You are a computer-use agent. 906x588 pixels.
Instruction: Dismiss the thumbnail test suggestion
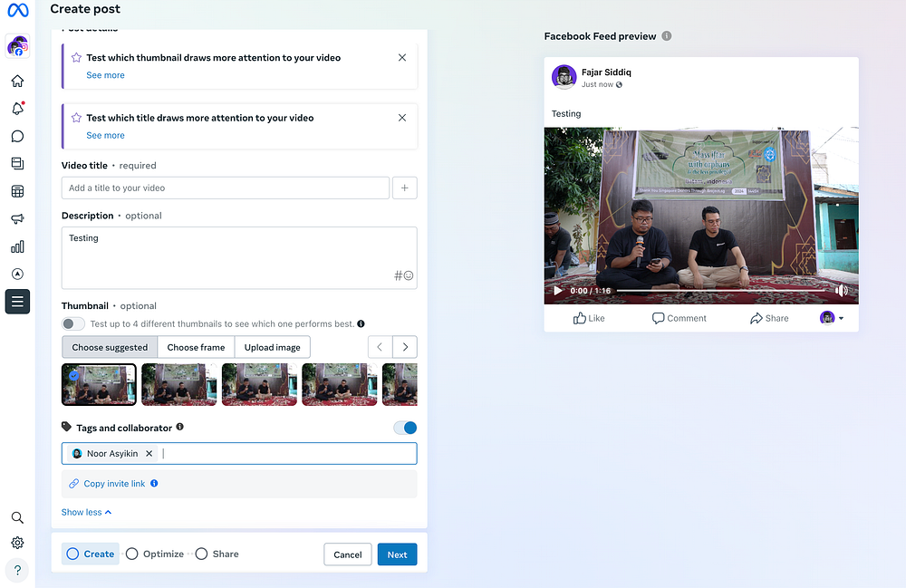point(402,58)
